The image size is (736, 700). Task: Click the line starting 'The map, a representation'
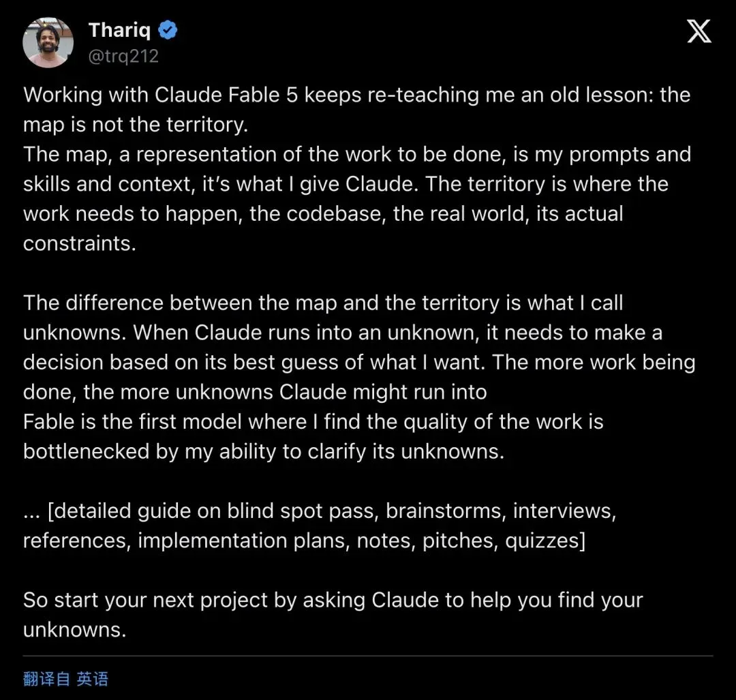click(357, 155)
